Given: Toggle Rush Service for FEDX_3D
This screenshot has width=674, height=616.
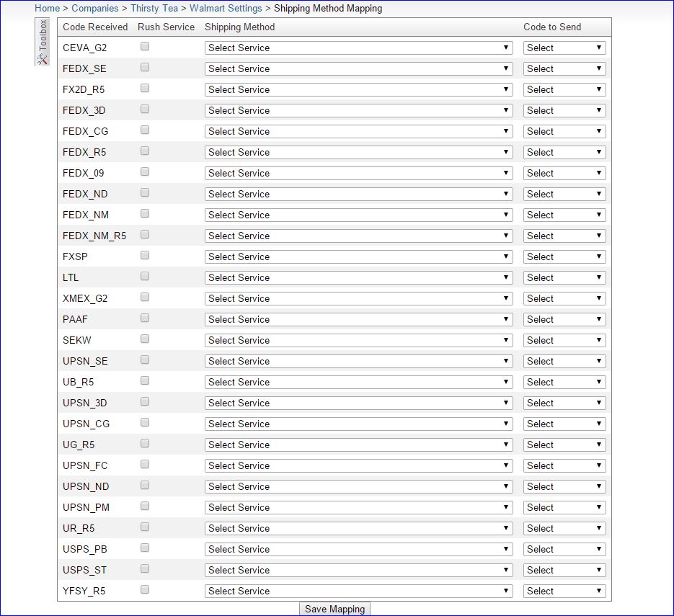Looking at the screenshot, I should tap(145, 109).
